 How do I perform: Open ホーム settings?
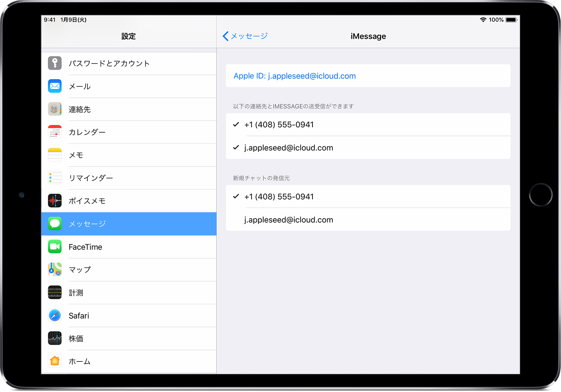[x=129, y=361]
